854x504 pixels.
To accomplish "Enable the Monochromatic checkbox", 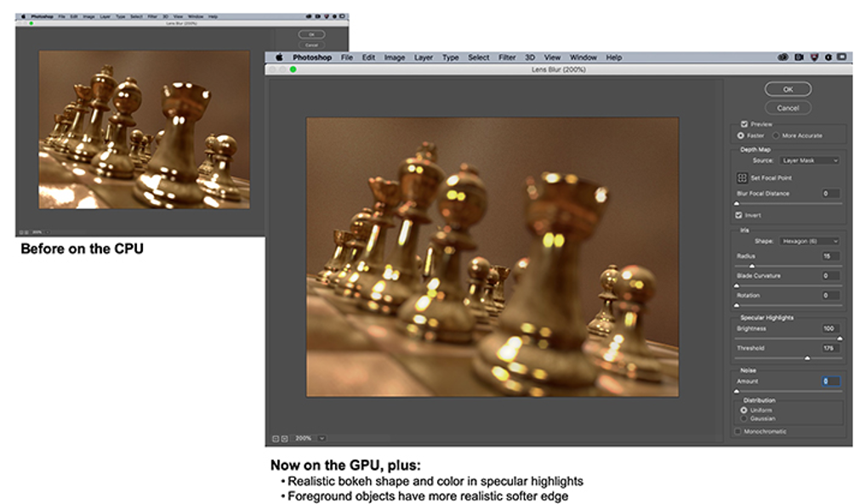I will click(737, 432).
